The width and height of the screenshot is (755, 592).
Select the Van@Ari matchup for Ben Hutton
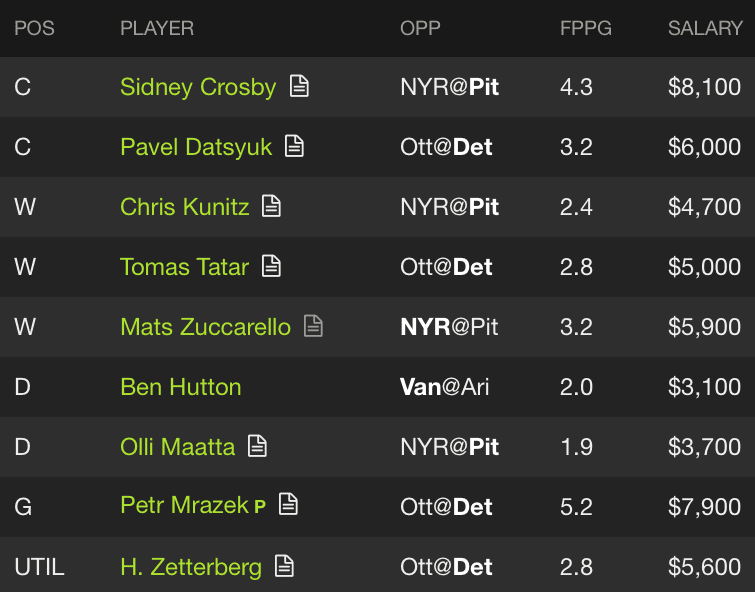click(444, 387)
